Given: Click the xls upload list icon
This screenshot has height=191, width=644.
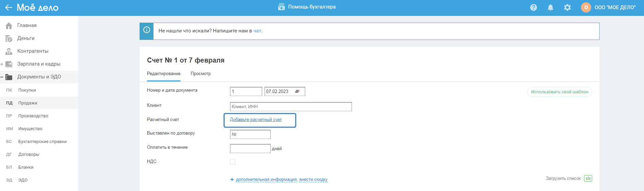Looking at the screenshot, I should 588,178.
